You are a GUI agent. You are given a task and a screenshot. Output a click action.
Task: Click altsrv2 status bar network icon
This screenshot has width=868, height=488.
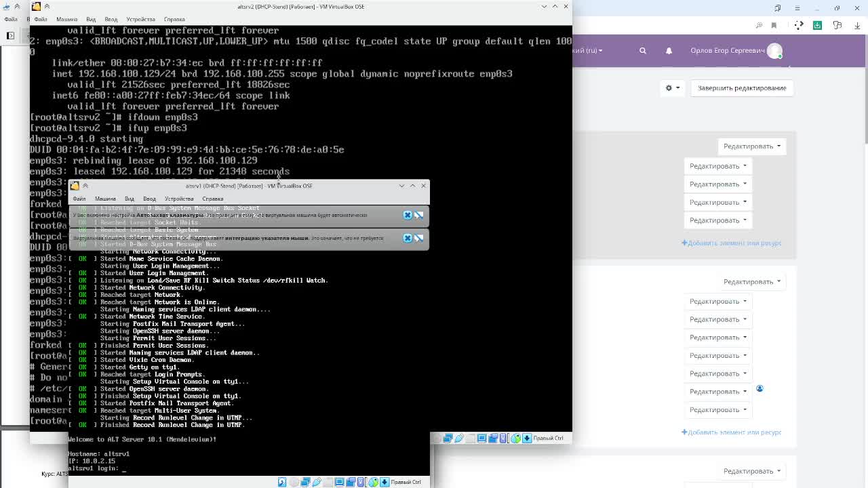tap(448, 438)
